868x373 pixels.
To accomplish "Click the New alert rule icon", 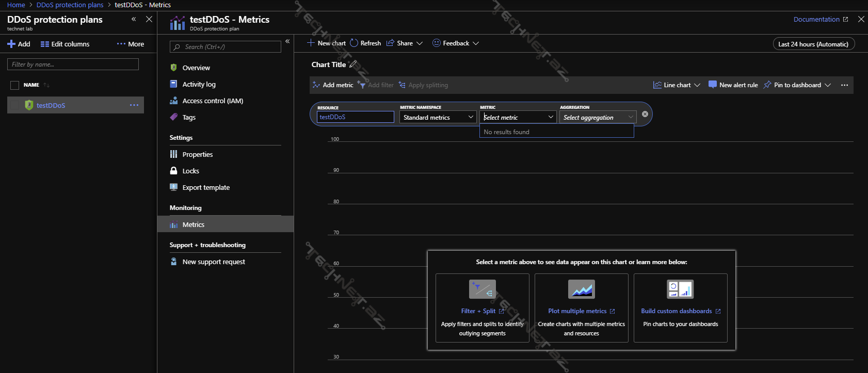I will point(713,85).
